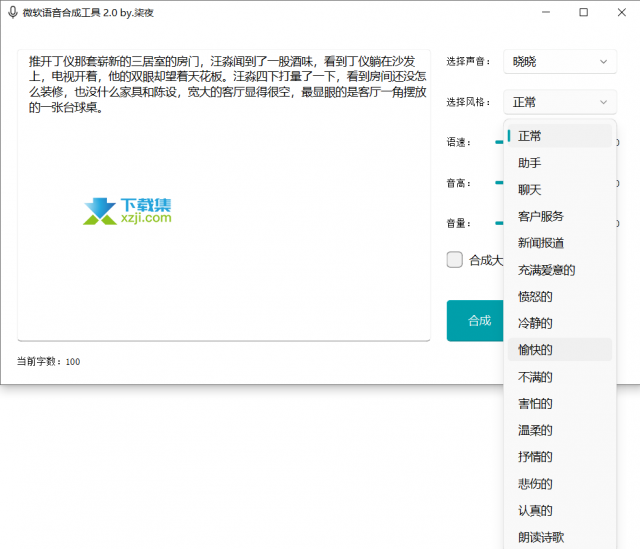Screen dimensions: 640x549
Task: Choose the 聊天 style option
Action: pos(560,189)
